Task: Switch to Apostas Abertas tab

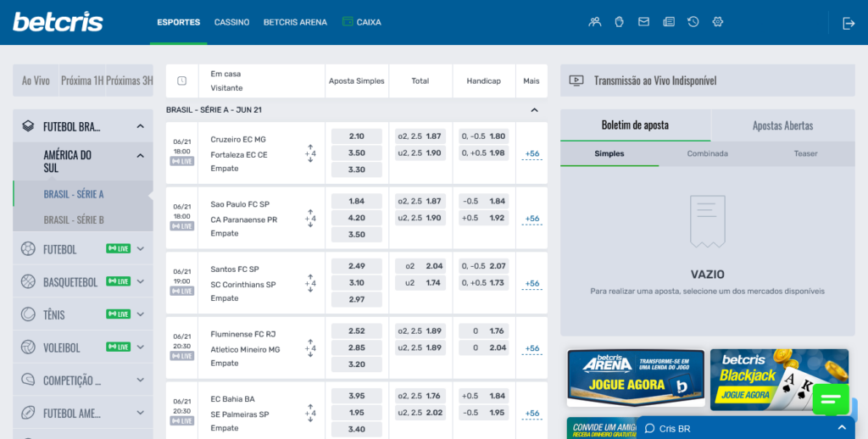Action: [782, 125]
